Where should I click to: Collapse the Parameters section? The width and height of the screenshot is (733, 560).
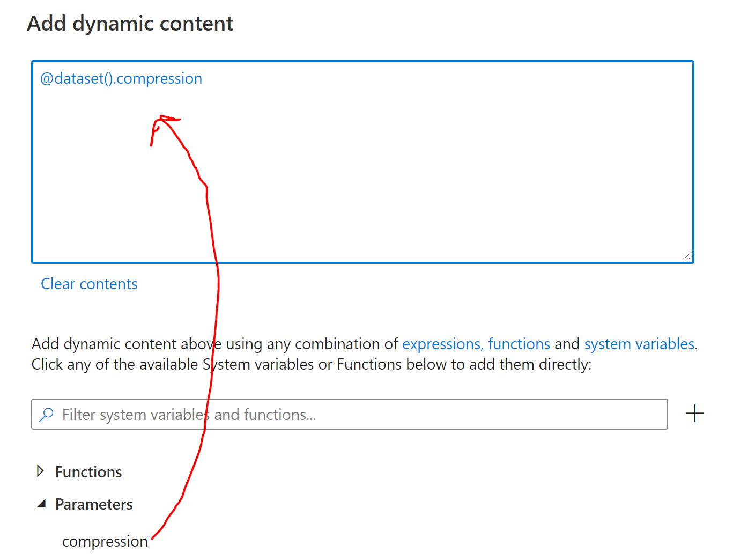coord(41,504)
